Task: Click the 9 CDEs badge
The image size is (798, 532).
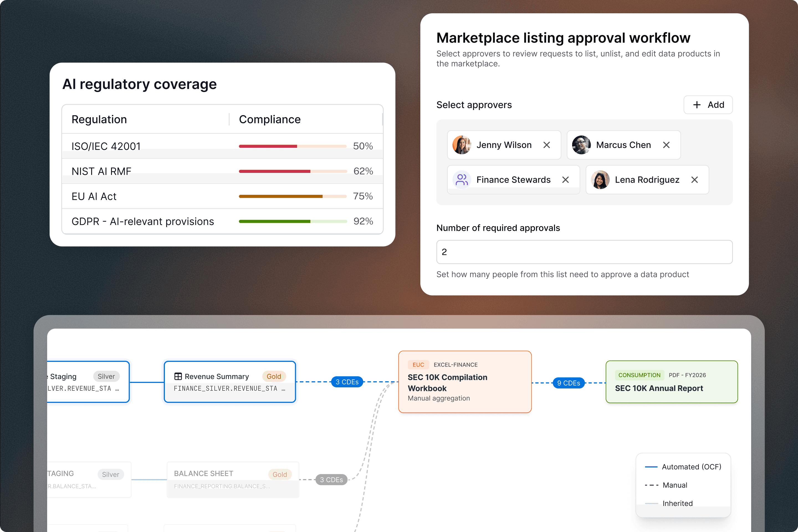Action: coord(569,383)
